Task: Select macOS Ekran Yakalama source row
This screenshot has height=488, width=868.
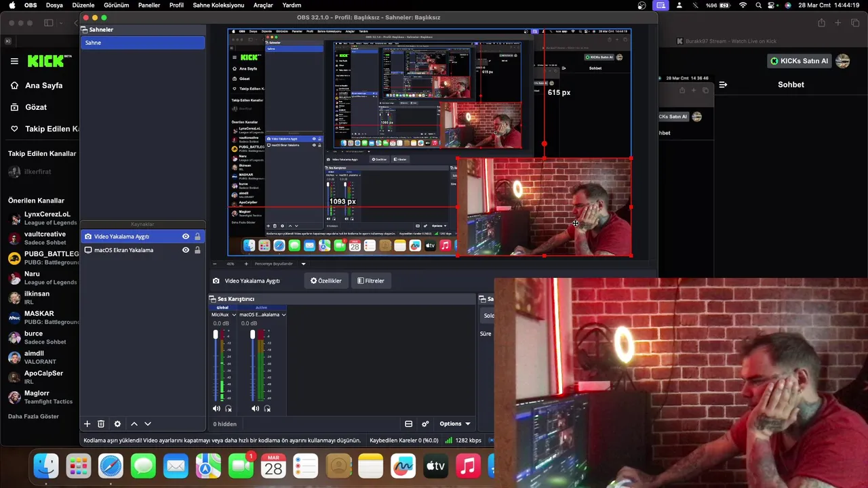Action: 142,250
